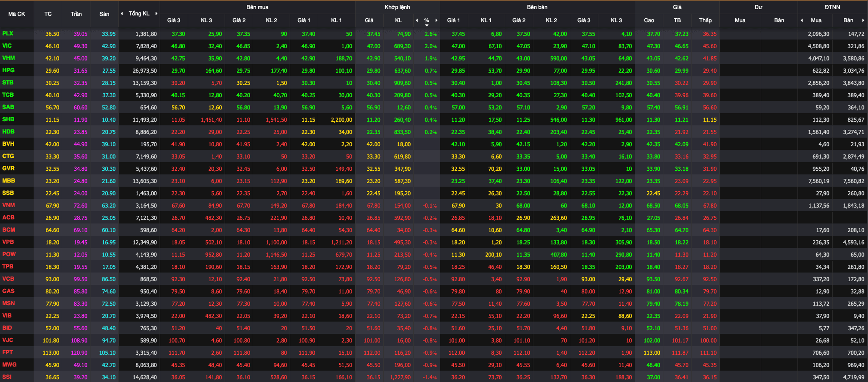Screen dimensions: 868x382
Task: Click SHB buy volume 2,200,00
Action: pyautogui.click(x=341, y=120)
